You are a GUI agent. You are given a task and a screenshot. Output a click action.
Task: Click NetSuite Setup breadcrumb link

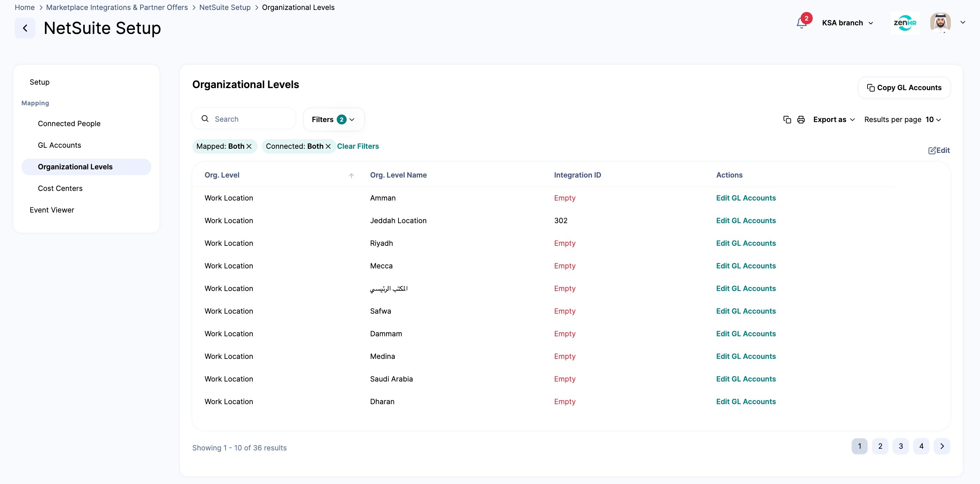tap(225, 7)
